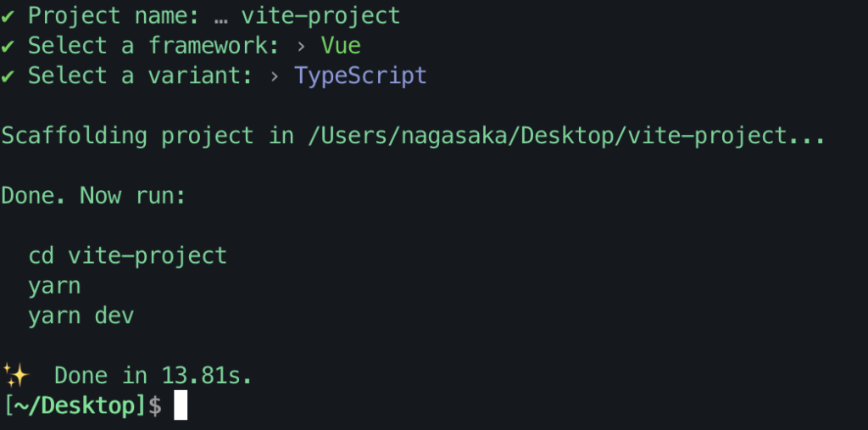Click the /Users/nagasaka/Desktop/vite-project path
The height and width of the screenshot is (430, 868).
565,136
